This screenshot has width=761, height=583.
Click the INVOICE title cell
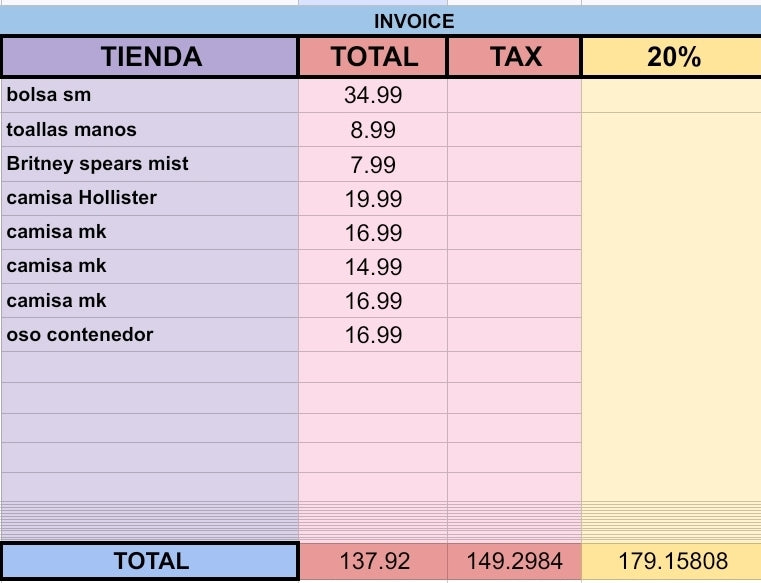click(413, 21)
